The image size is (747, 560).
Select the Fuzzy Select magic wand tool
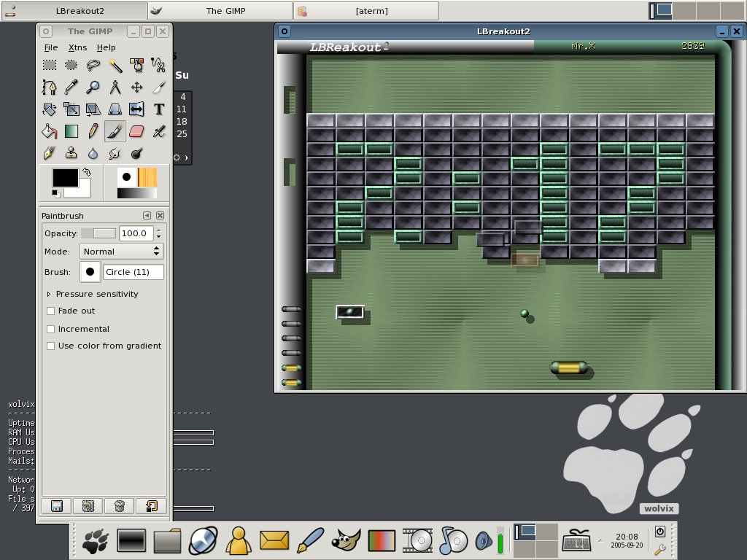pos(115,65)
